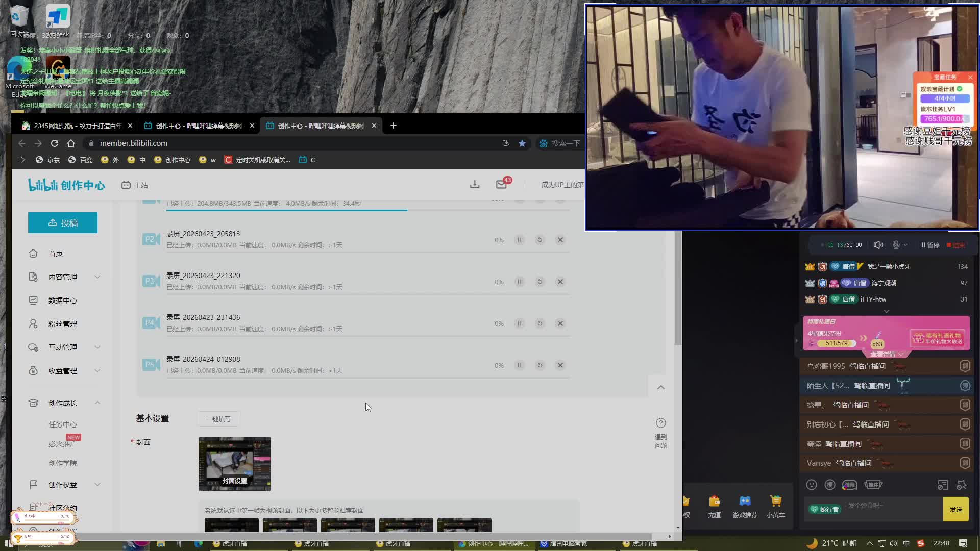Go to the browser home page
980x551 pixels.
[x=71, y=143]
